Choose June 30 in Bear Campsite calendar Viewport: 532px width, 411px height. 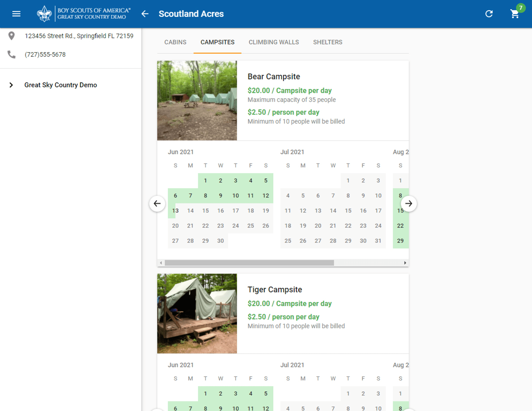(221, 241)
